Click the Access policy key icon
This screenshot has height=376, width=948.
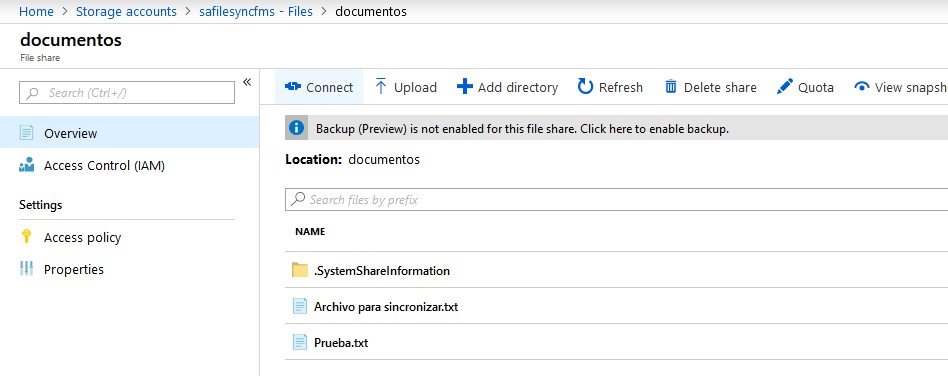[x=26, y=237]
